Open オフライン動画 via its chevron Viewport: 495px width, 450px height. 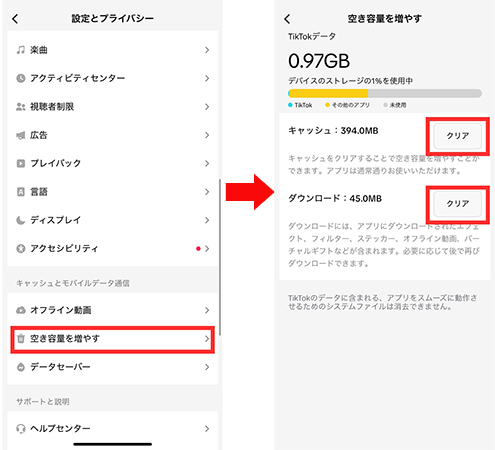[x=207, y=310]
